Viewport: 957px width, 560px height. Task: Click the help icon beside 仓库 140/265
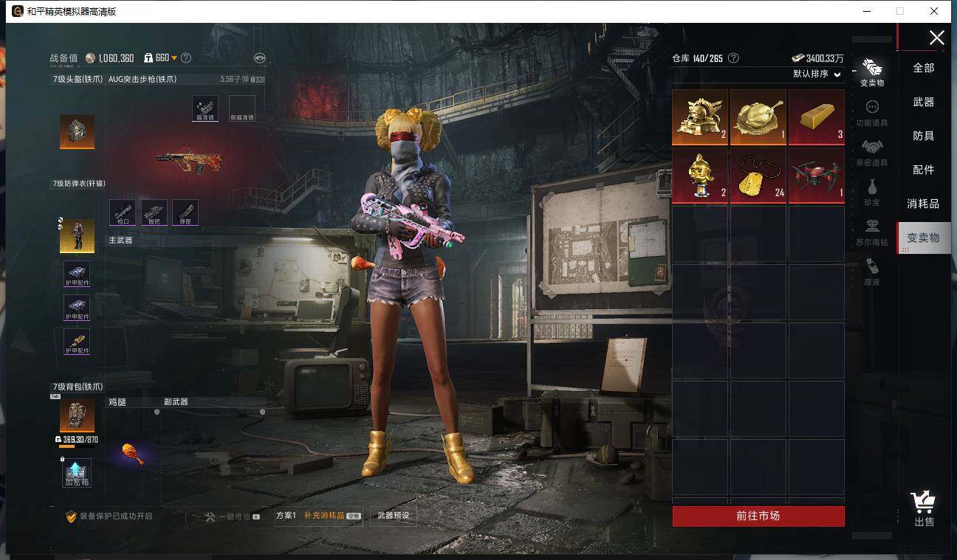pyautogui.click(x=733, y=58)
